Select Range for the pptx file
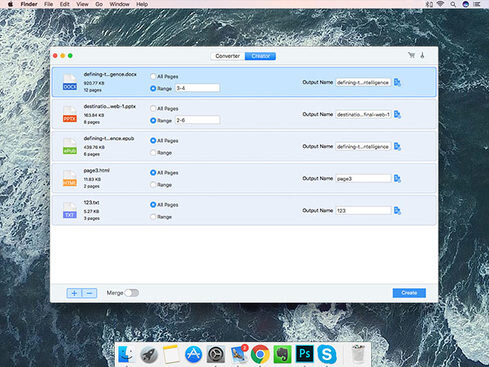 (x=153, y=120)
